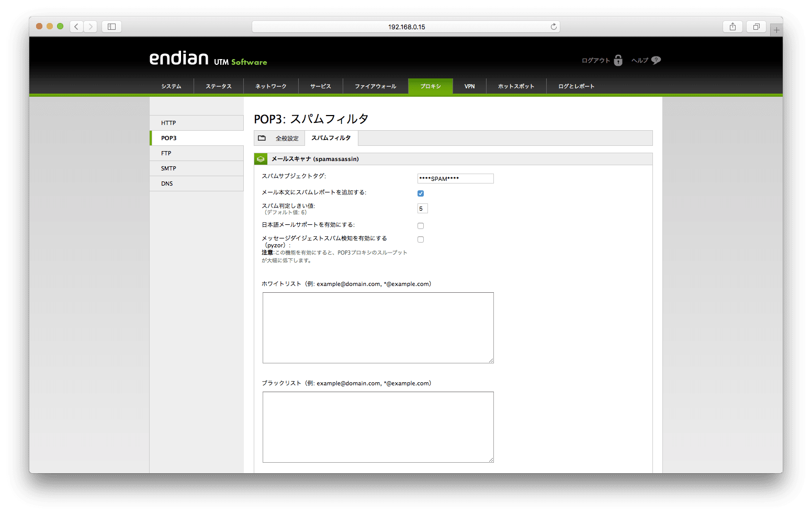Click the logout padlock icon
The image size is (812, 515).
618,60
